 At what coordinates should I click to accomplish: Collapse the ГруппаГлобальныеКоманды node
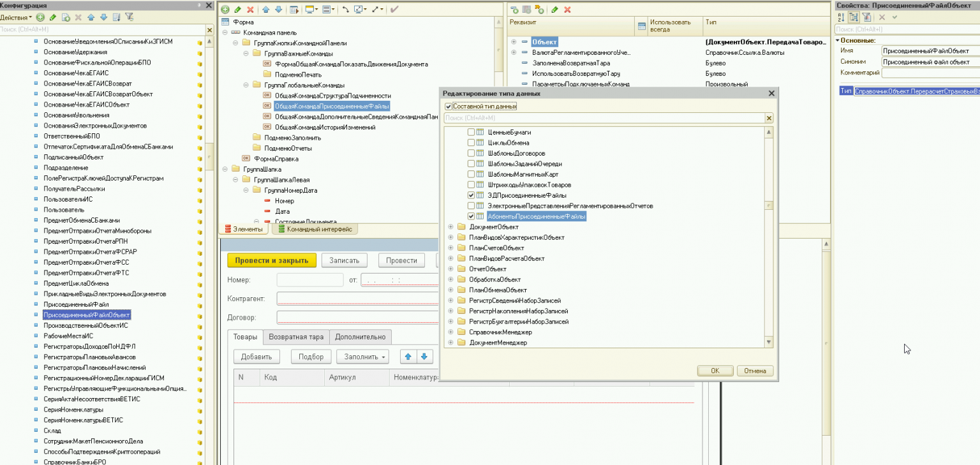(x=246, y=85)
